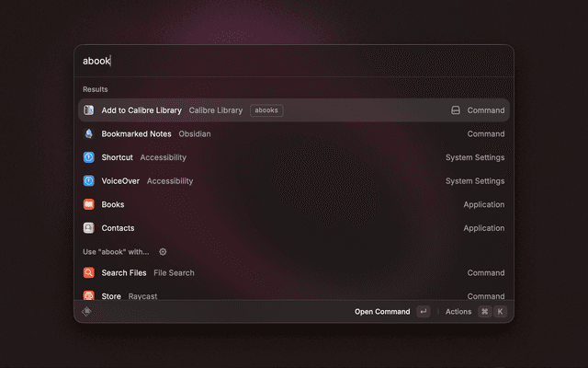
Task: Click the gear icon beside Use "abook" with
Action: click(x=163, y=251)
